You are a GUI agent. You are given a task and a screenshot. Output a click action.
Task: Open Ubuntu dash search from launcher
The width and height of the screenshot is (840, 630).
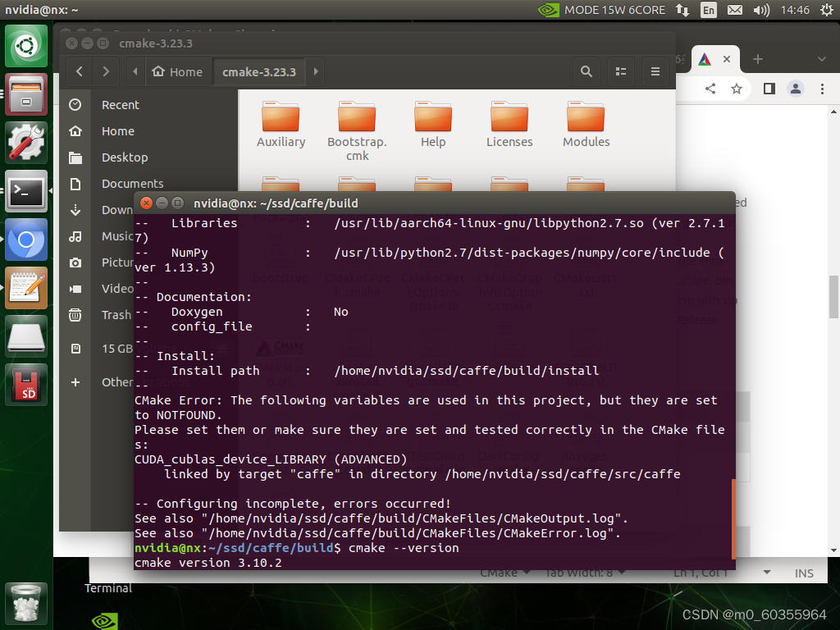[x=26, y=46]
